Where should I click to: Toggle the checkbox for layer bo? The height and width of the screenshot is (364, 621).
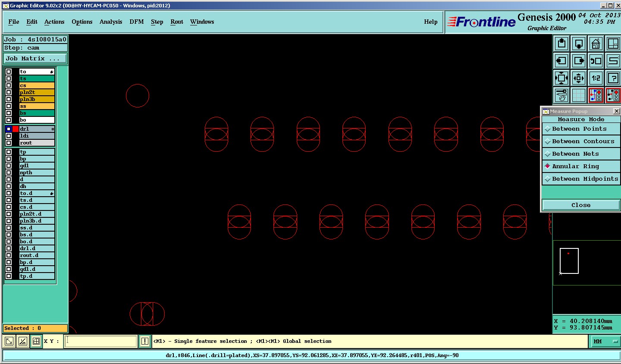(x=9, y=120)
